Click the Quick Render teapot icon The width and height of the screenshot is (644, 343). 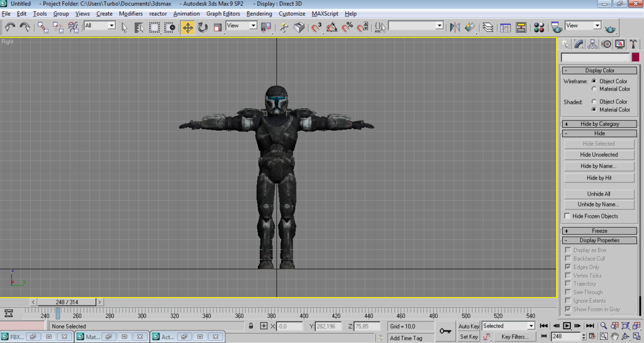610,28
